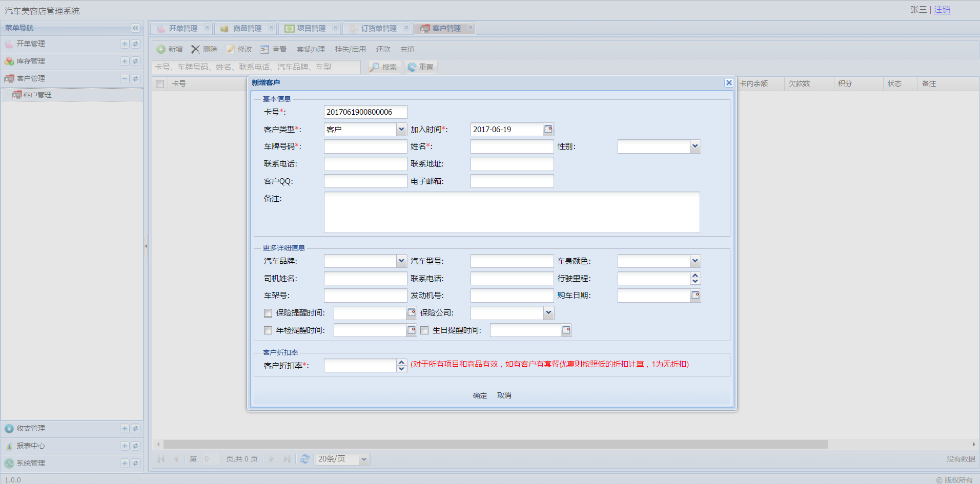Image resolution: width=980 pixels, height=484 pixels.
Task: Toggle 保险提醒时间 checkbox
Action: pyautogui.click(x=268, y=313)
